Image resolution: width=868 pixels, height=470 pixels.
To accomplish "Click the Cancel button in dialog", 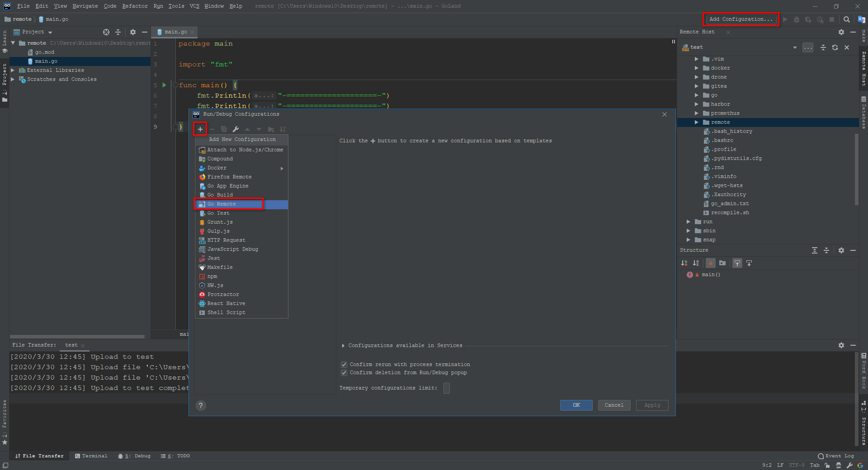I will 614,405.
